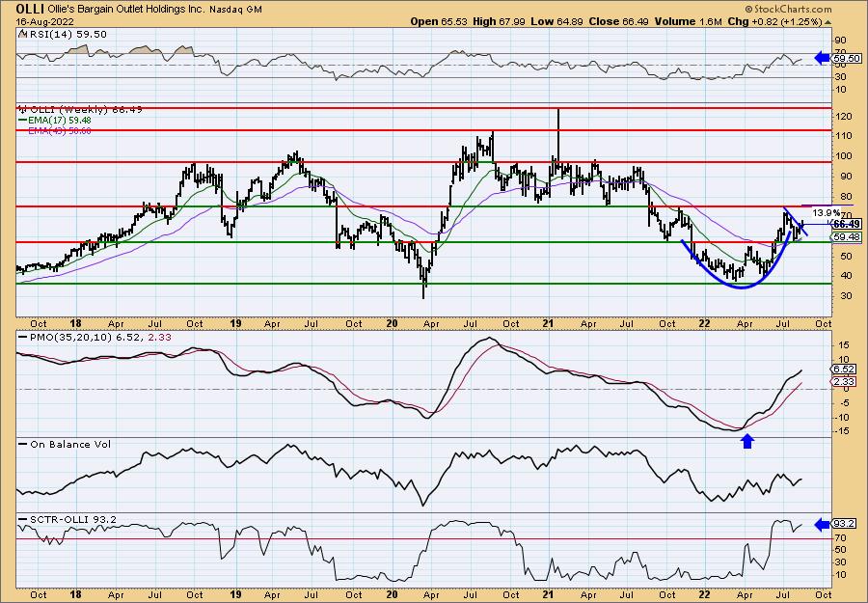Screen dimensions: 868x603
Task: Click the OLLI (Weekly) 66.49 legend label
Action: click(85, 110)
